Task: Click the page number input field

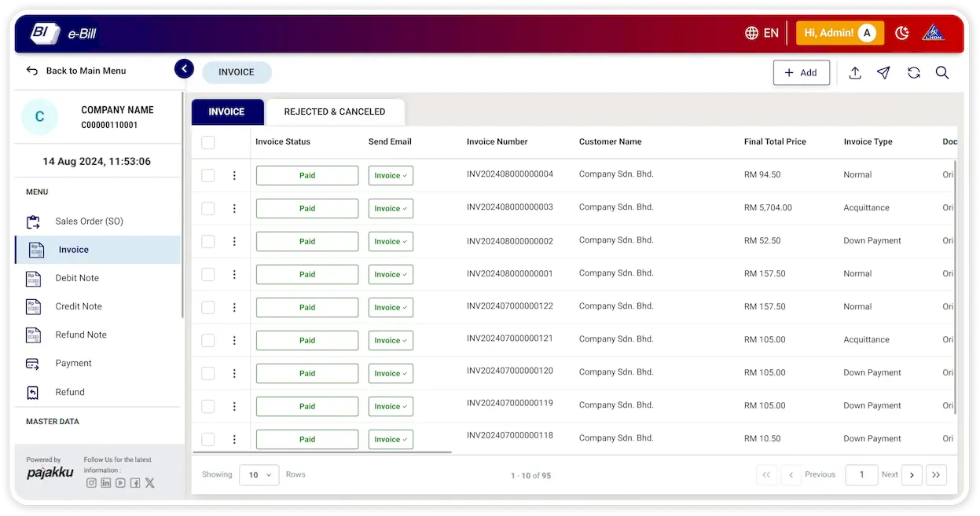Action: [861, 474]
